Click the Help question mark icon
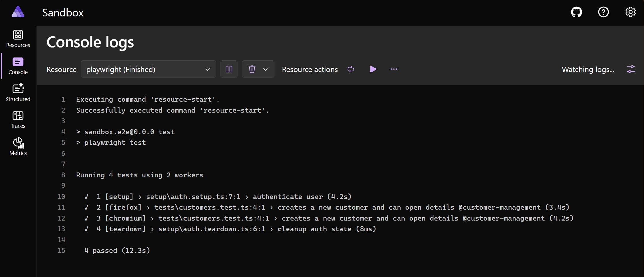Image resolution: width=644 pixels, height=277 pixels. click(603, 12)
